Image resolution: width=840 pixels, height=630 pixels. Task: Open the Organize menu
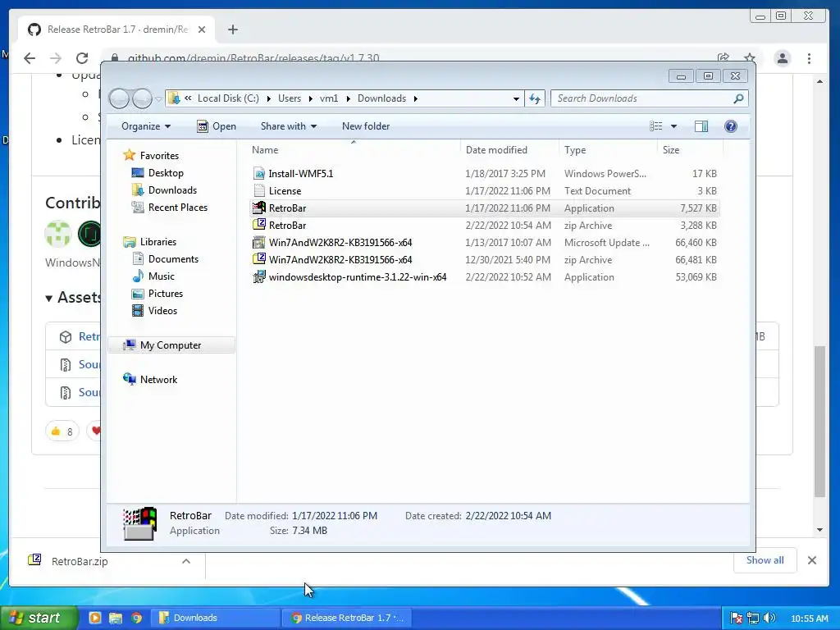point(146,126)
